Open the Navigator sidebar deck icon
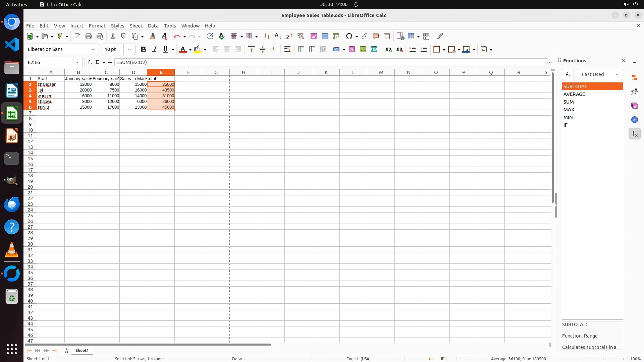This screenshot has width=644, height=362. click(x=634, y=120)
